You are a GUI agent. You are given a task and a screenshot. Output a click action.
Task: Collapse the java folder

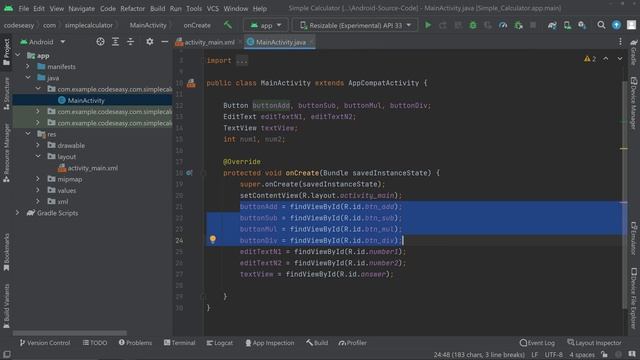pyautogui.click(x=28, y=78)
